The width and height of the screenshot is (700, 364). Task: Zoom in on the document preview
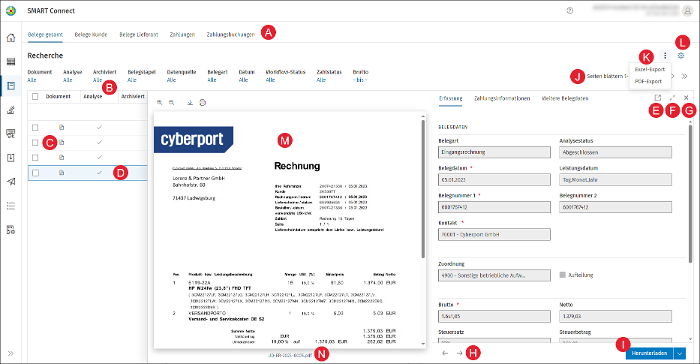(159, 103)
